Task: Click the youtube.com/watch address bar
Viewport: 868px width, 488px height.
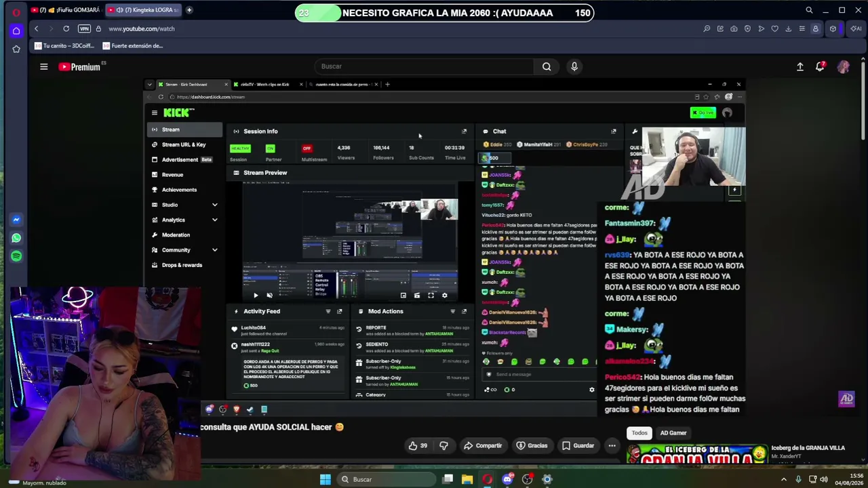Action: [142, 28]
